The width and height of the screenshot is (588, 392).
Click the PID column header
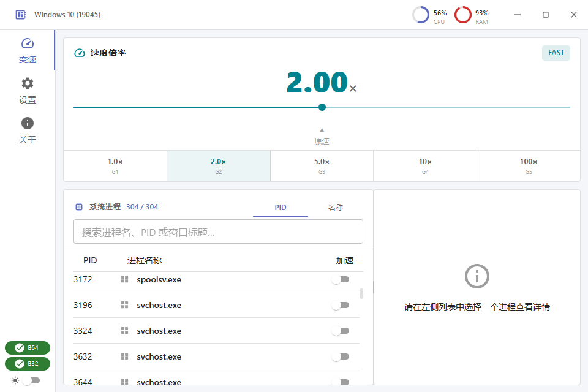click(90, 261)
